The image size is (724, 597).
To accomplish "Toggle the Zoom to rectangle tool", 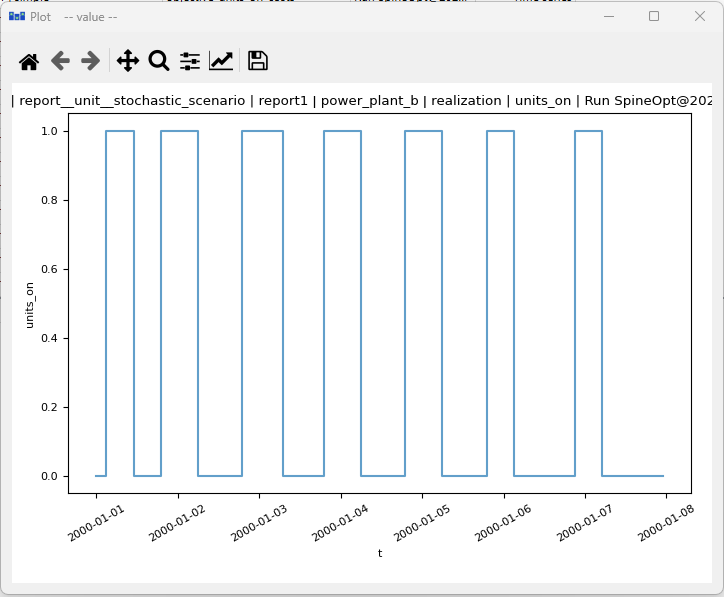I will click(x=159, y=61).
